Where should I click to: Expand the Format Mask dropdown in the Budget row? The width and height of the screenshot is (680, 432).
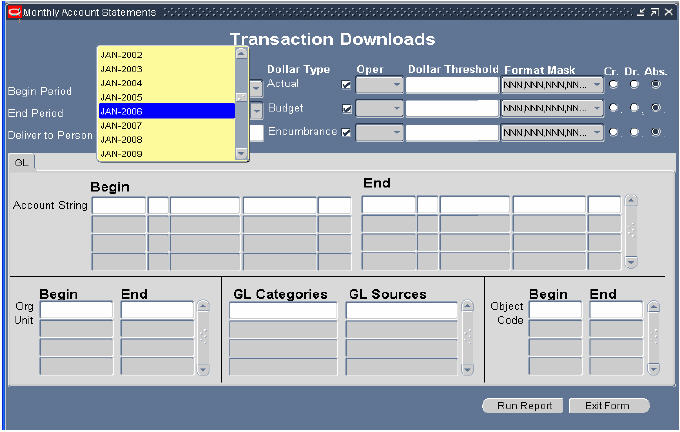597,108
